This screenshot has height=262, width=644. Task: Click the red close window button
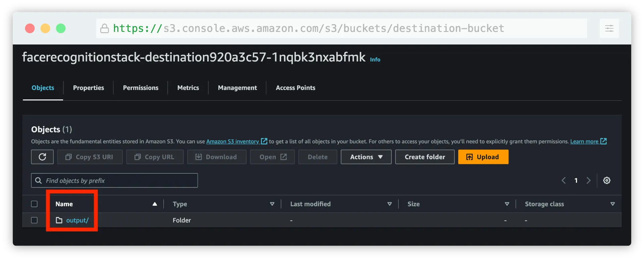coord(30,28)
